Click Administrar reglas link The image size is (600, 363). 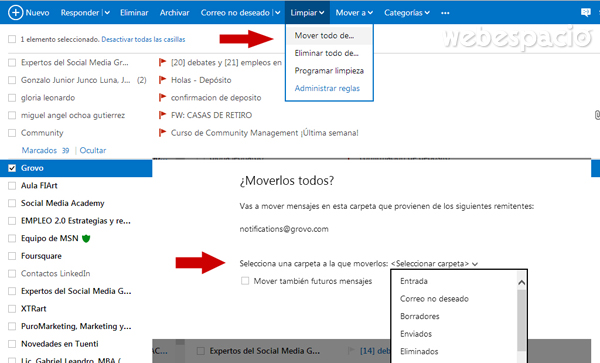click(327, 88)
